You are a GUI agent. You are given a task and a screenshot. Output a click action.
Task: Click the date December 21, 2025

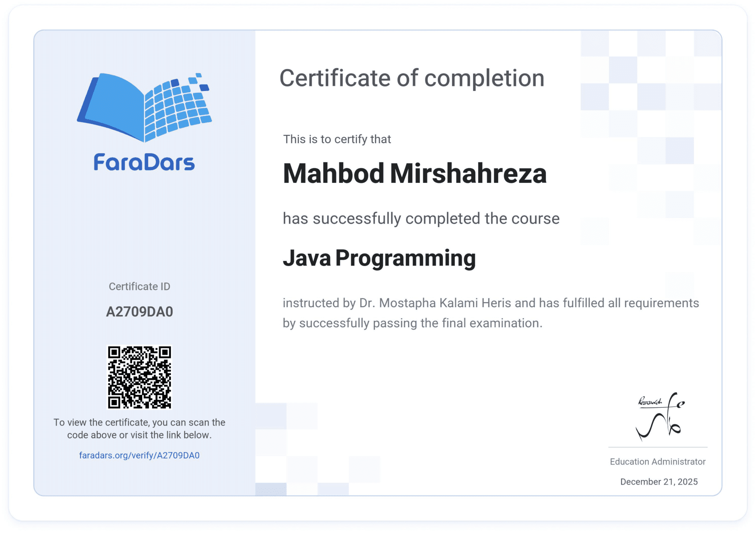click(x=658, y=481)
